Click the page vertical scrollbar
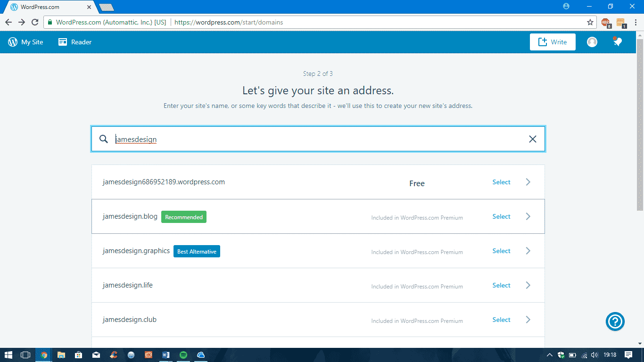Screen dimensions: 644x362 pyautogui.click(x=640, y=124)
